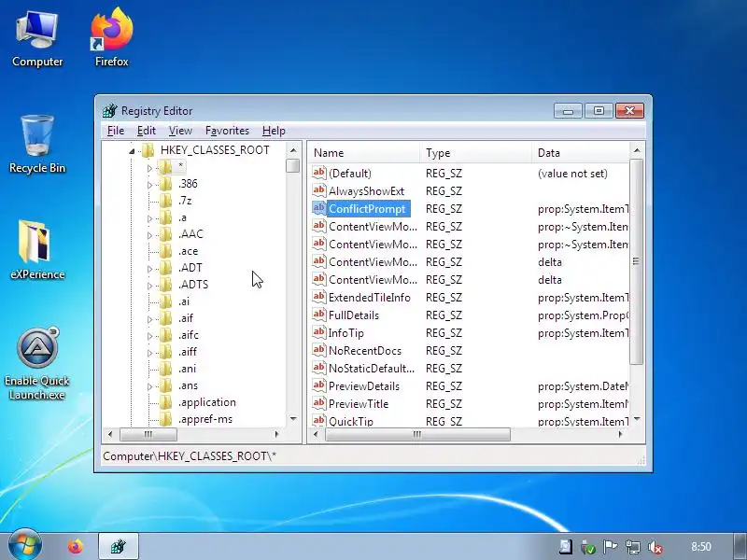Image resolution: width=747 pixels, height=560 pixels.
Task: Click the string icon beside NoRecentDocs
Action: (x=318, y=350)
